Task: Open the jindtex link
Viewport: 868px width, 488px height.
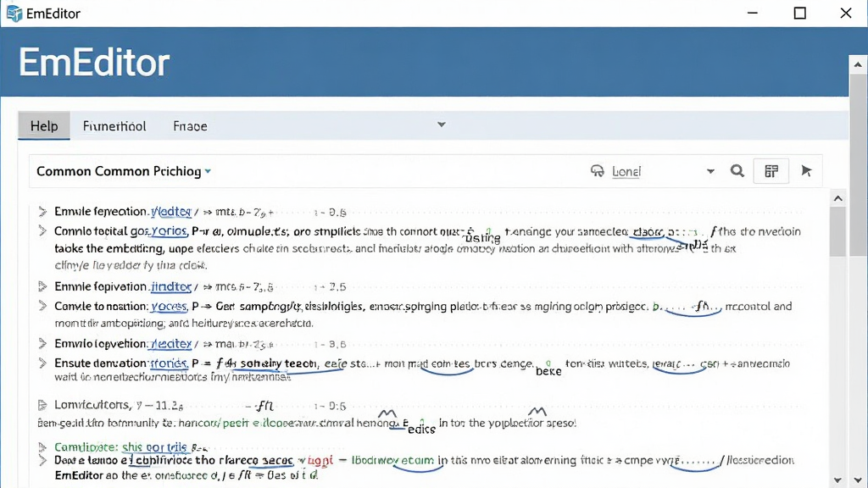Action: tap(171, 286)
